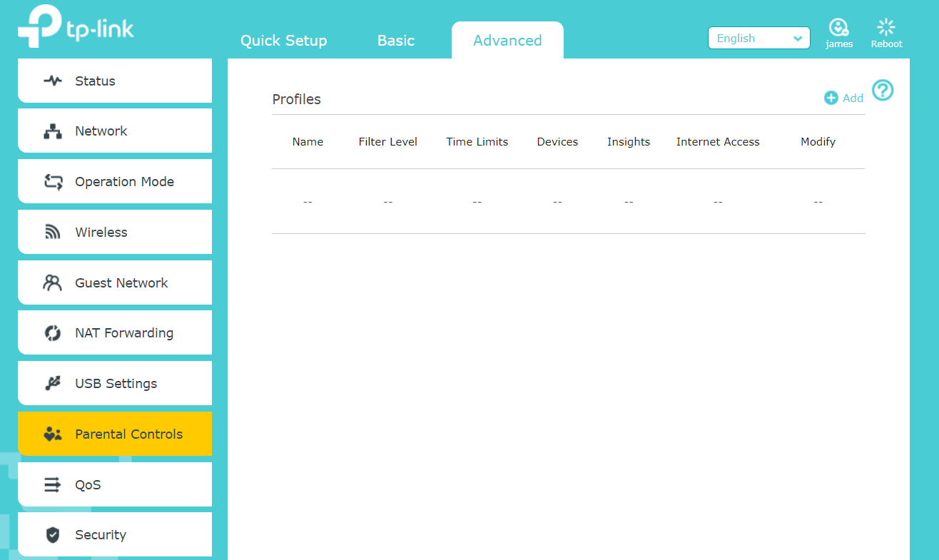Select the Operation Mode arrows icon
Screen dimensions: 939x560
[x=53, y=182]
